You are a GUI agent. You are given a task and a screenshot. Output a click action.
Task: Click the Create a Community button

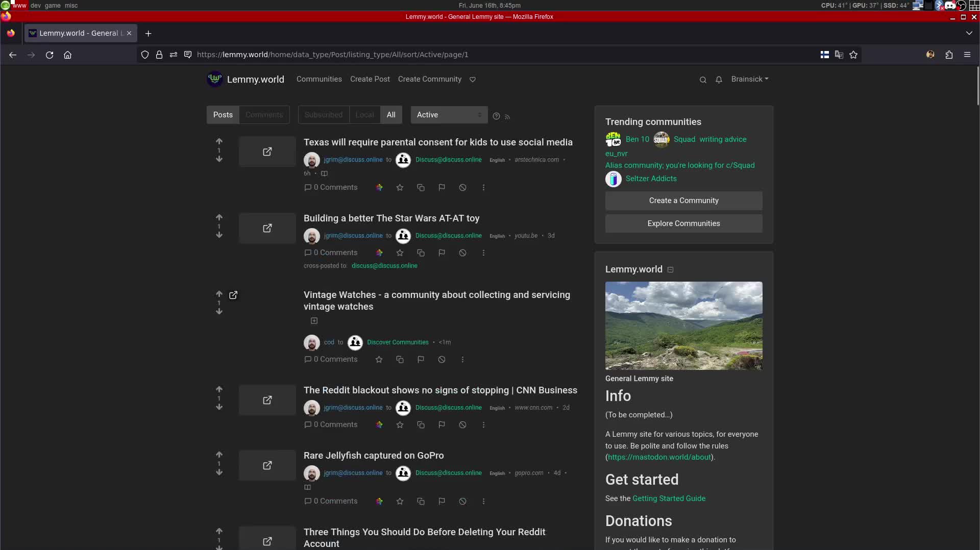(683, 201)
